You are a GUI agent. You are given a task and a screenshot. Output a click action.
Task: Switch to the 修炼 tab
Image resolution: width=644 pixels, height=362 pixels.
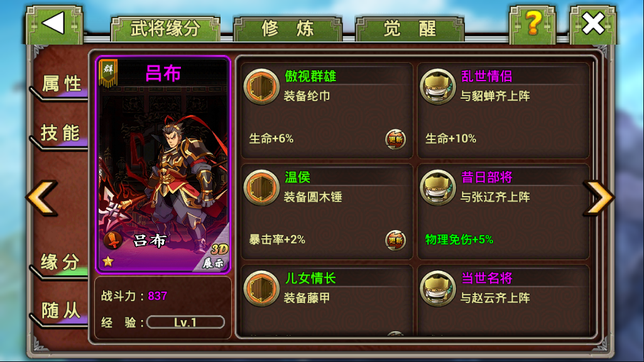click(288, 29)
